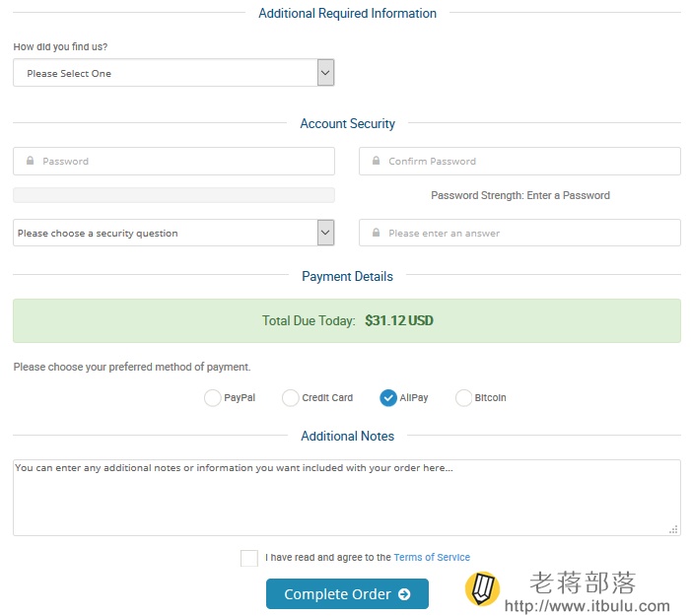Click 'Please choose your preferred method of payment' text
This screenshot has width=691, height=616.
coord(132,367)
